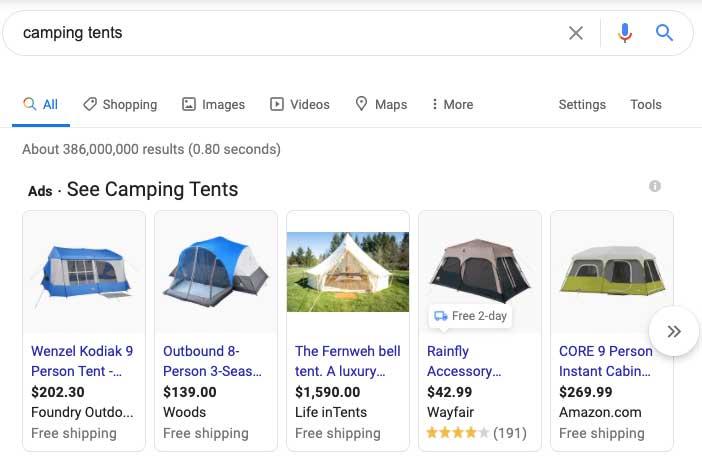
Task: Switch to the Shopping tab
Action: pyautogui.click(x=120, y=104)
